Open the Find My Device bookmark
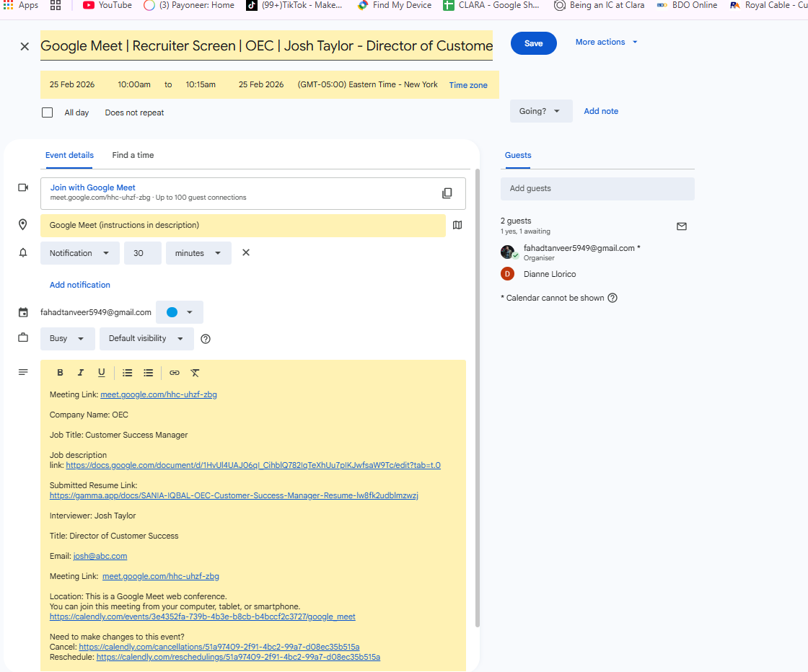 pyautogui.click(x=394, y=5)
